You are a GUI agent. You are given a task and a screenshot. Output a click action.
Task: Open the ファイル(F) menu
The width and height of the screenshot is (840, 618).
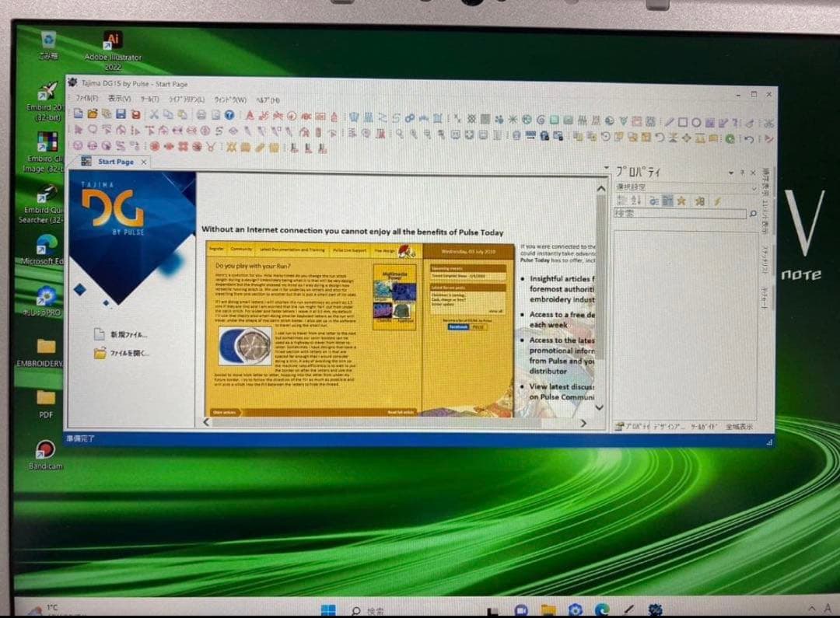point(86,99)
